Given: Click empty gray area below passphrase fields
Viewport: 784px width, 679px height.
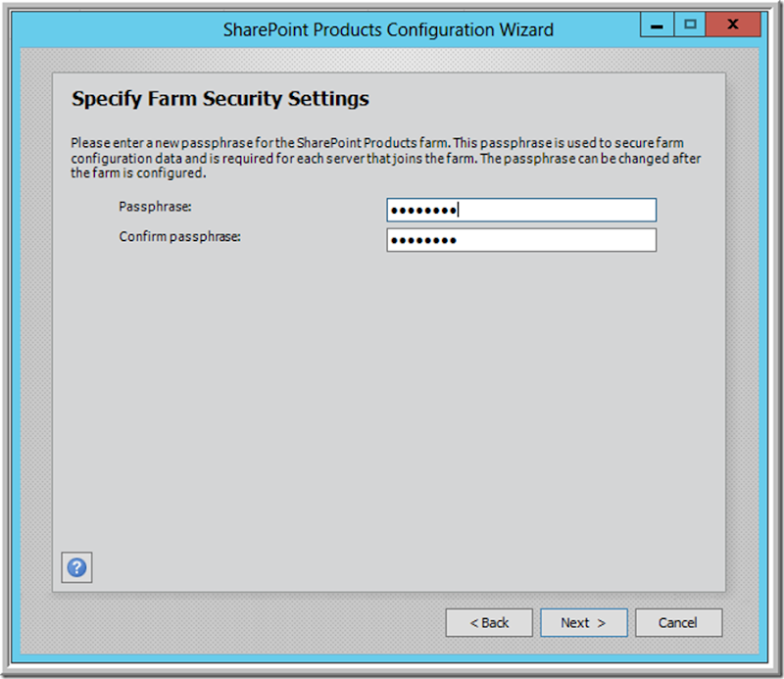Looking at the screenshot, I should coord(388,400).
